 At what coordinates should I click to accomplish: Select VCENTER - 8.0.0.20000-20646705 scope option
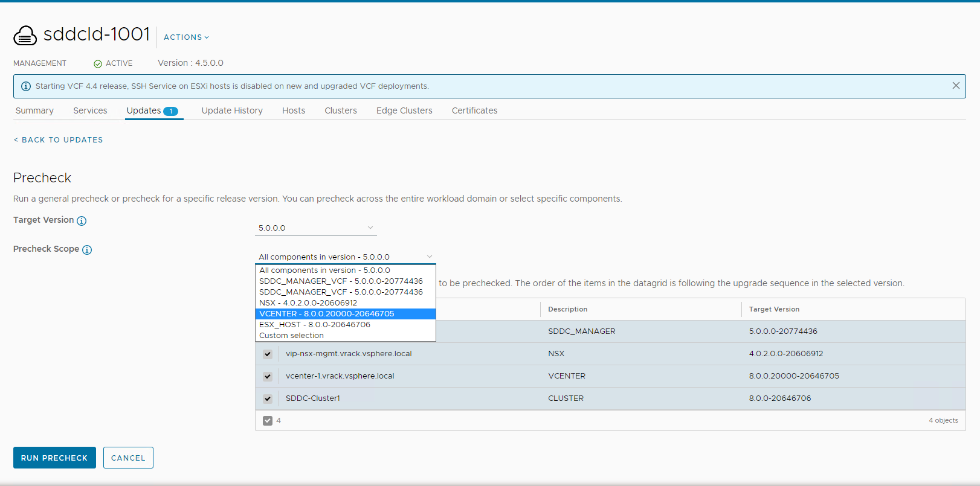click(346, 314)
